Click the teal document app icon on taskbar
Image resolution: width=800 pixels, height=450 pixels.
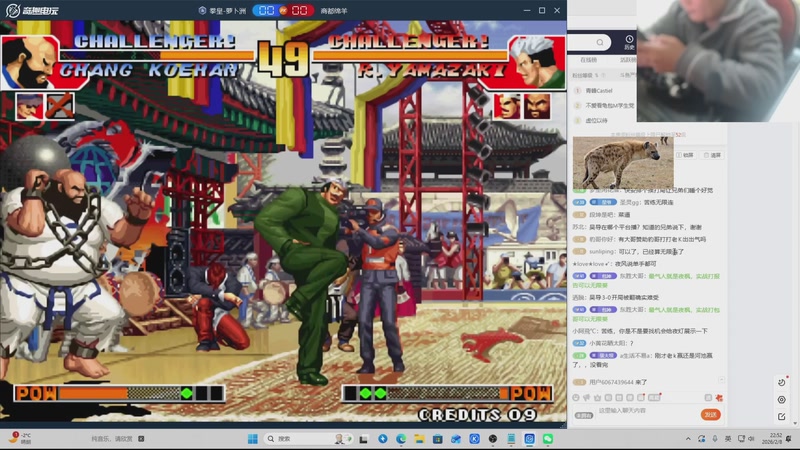511,439
